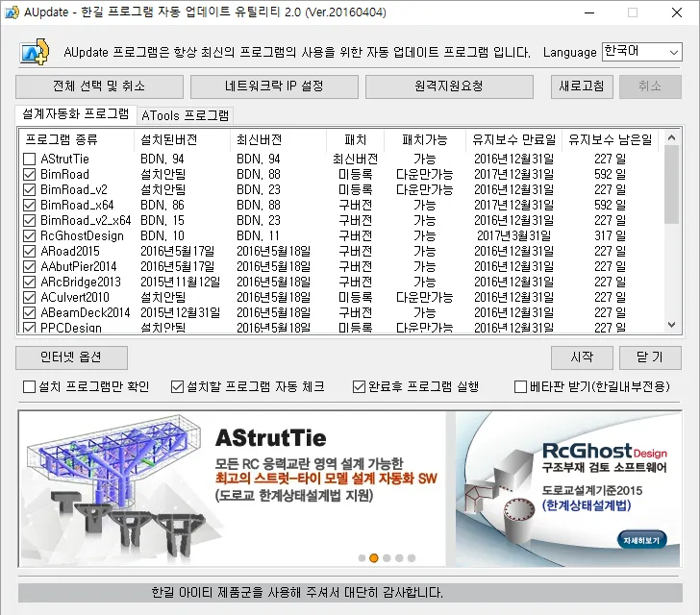Select the 'RcGhostDesign' program name
This screenshot has height=615, width=700.
82,235
